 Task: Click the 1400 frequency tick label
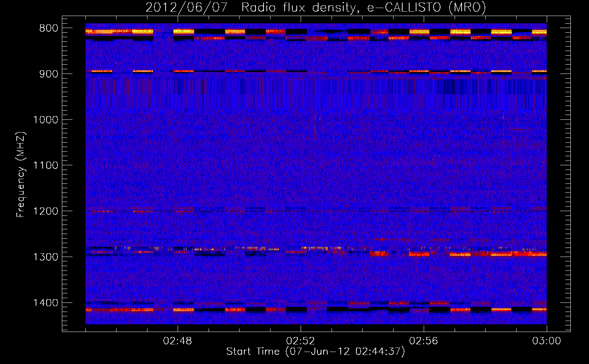pos(46,303)
